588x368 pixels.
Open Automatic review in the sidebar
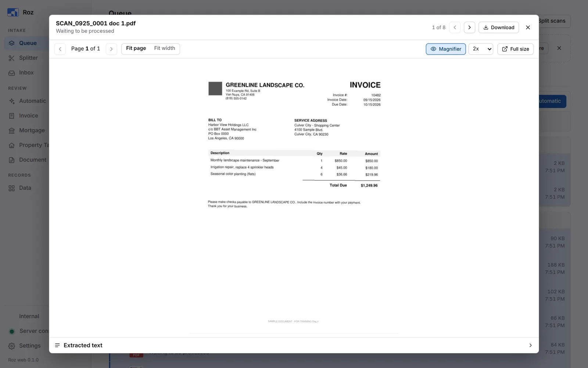(32, 101)
